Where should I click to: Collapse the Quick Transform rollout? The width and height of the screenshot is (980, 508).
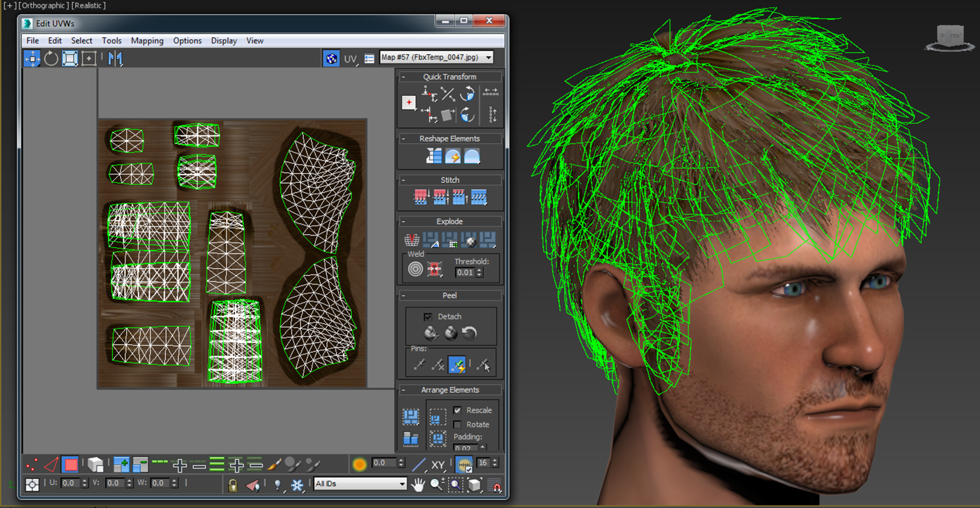click(403, 77)
